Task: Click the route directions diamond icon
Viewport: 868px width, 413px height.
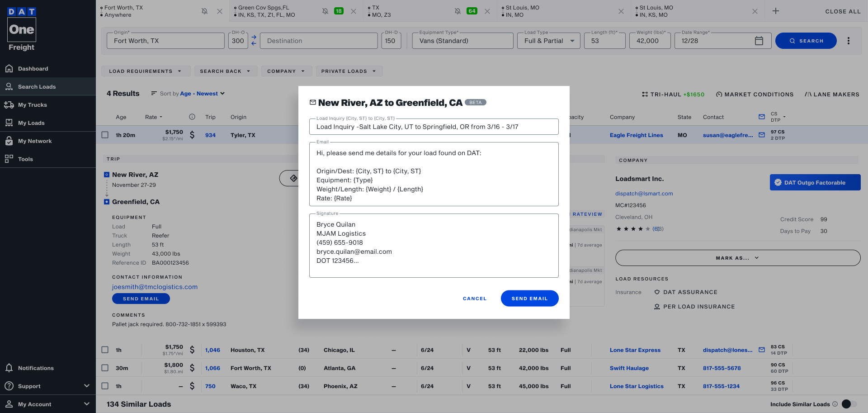Action: tap(293, 178)
